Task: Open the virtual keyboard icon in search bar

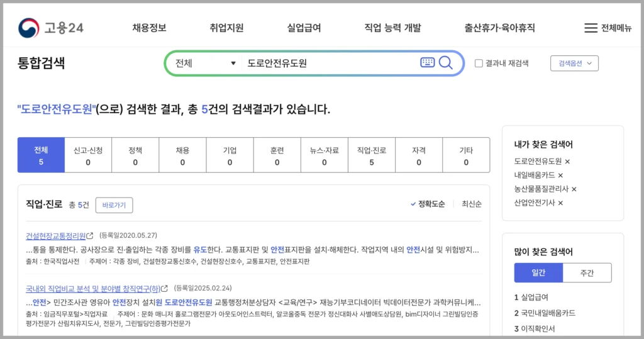Action: (427, 62)
